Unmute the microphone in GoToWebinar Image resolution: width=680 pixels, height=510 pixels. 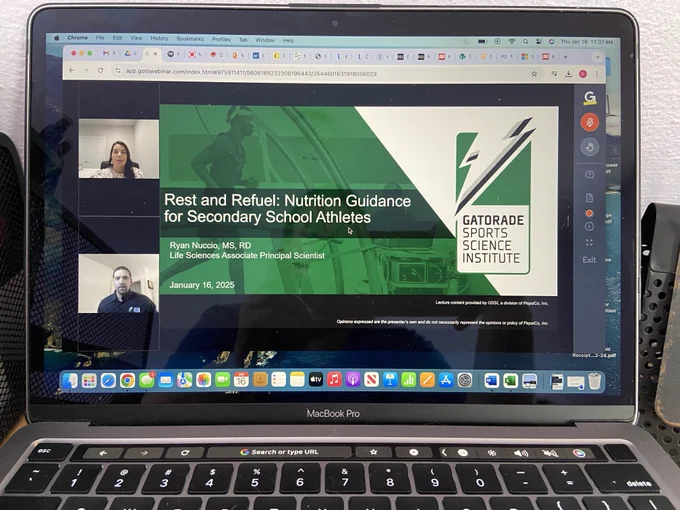point(589,122)
